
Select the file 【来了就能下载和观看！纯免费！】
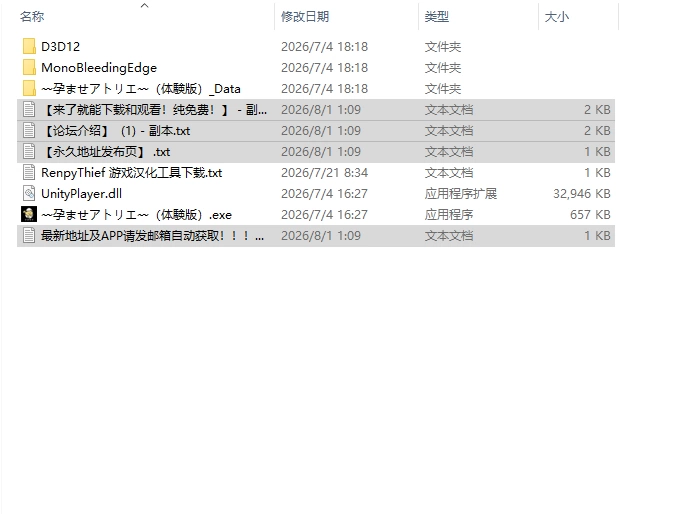pyautogui.click(x=154, y=110)
